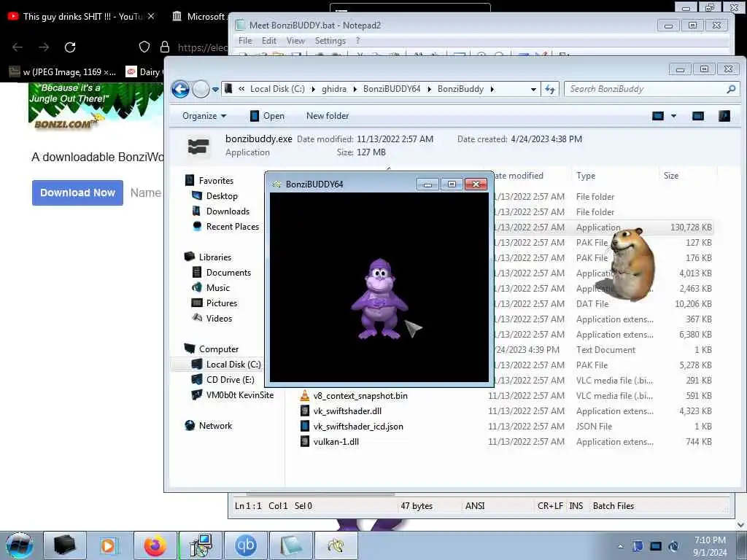
Task: Click the Text Document type cell
Action: pyautogui.click(x=605, y=349)
